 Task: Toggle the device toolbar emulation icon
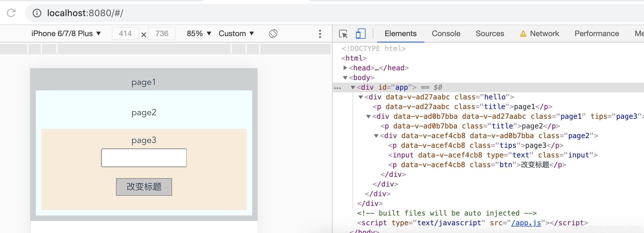pos(360,34)
